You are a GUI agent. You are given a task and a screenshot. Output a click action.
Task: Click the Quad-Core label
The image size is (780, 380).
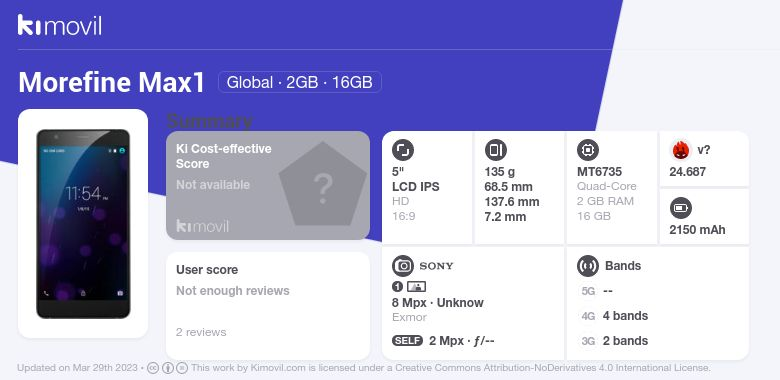click(x=607, y=186)
